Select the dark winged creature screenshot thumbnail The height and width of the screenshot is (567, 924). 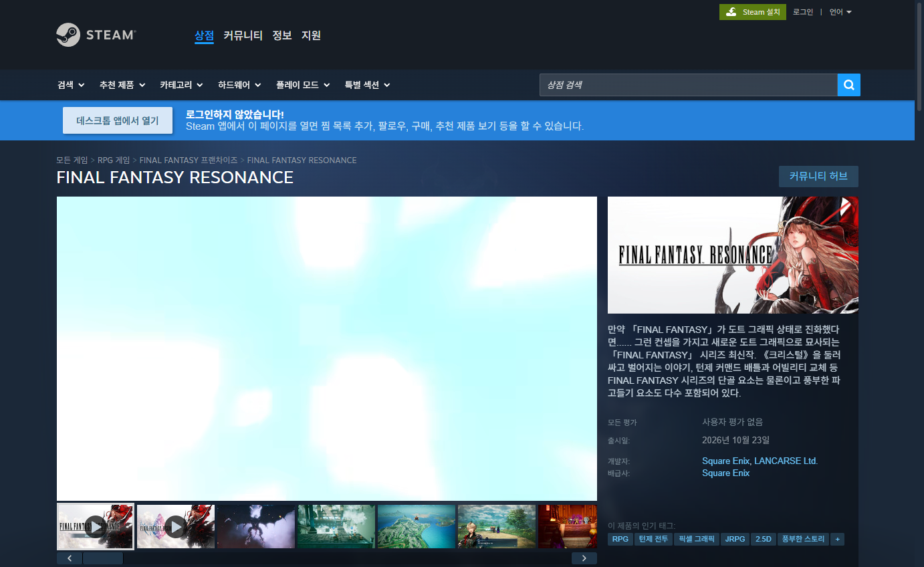(256, 526)
